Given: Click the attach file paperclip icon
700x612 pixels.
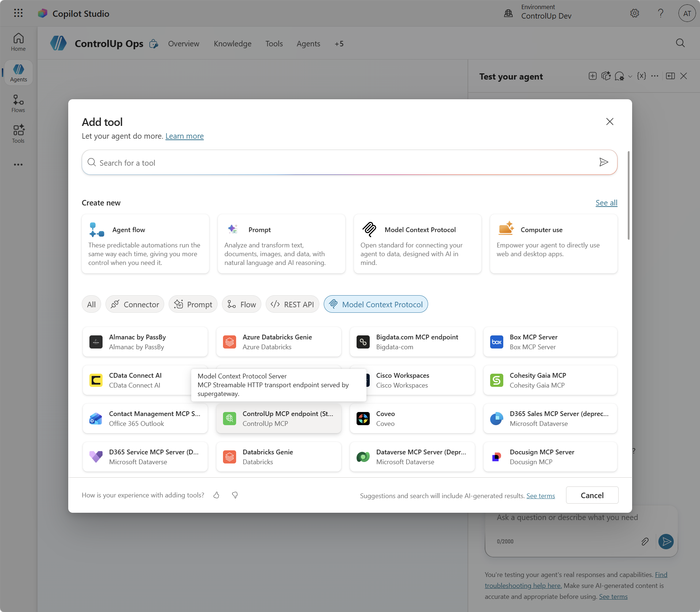Looking at the screenshot, I should pyautogui.click(x=645, y=542).
